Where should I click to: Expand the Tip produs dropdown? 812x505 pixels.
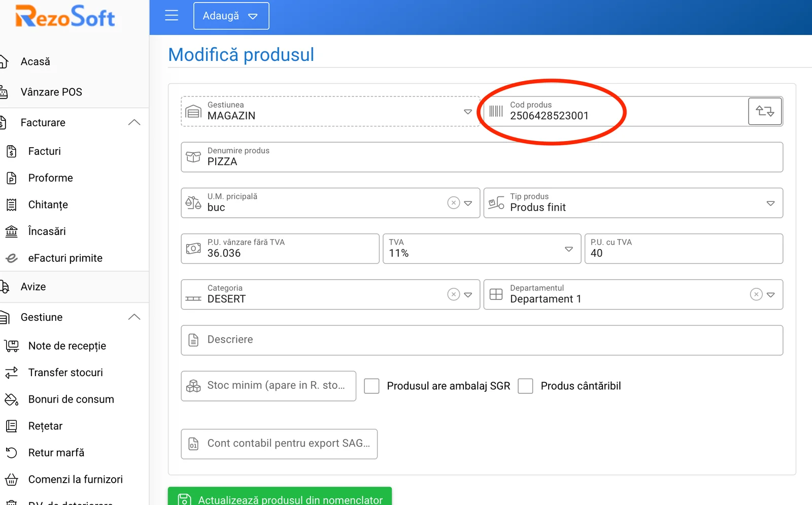point(770,203)
